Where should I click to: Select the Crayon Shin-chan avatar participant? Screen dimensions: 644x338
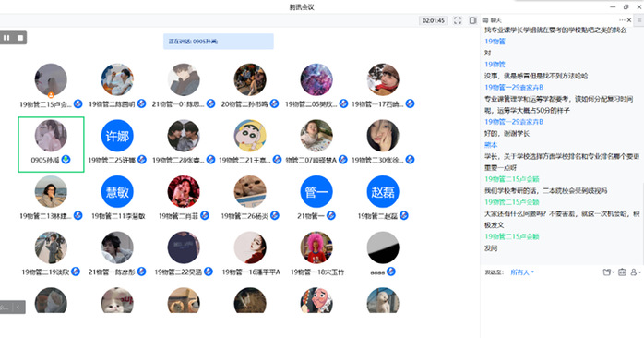click(x=250, y=136)
